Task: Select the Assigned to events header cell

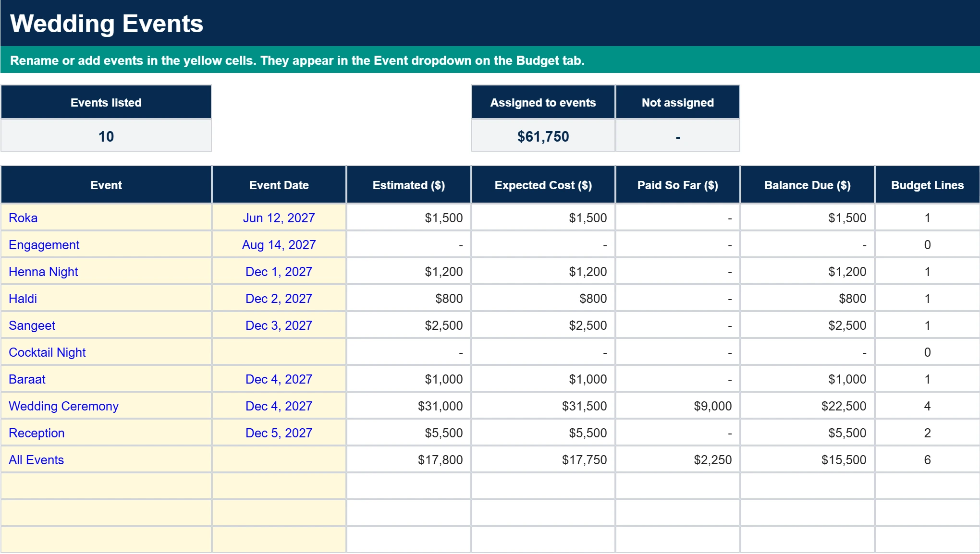Action: (x=543, y=102)
